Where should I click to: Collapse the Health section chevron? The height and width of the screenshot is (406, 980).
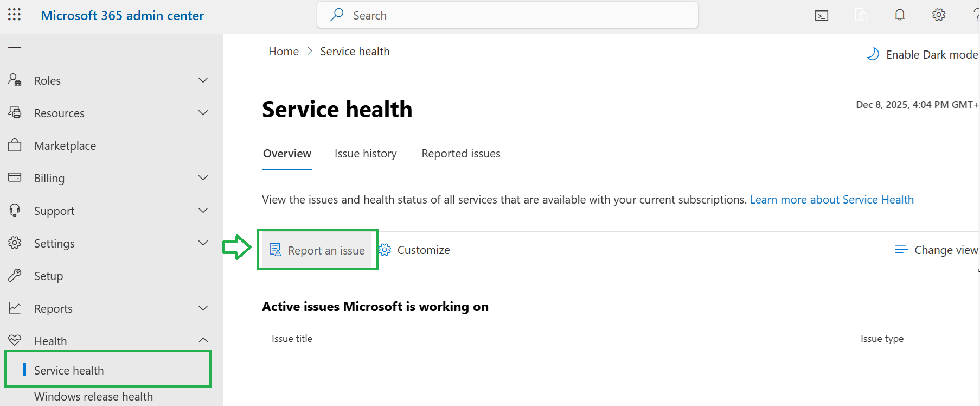point(203,340)
